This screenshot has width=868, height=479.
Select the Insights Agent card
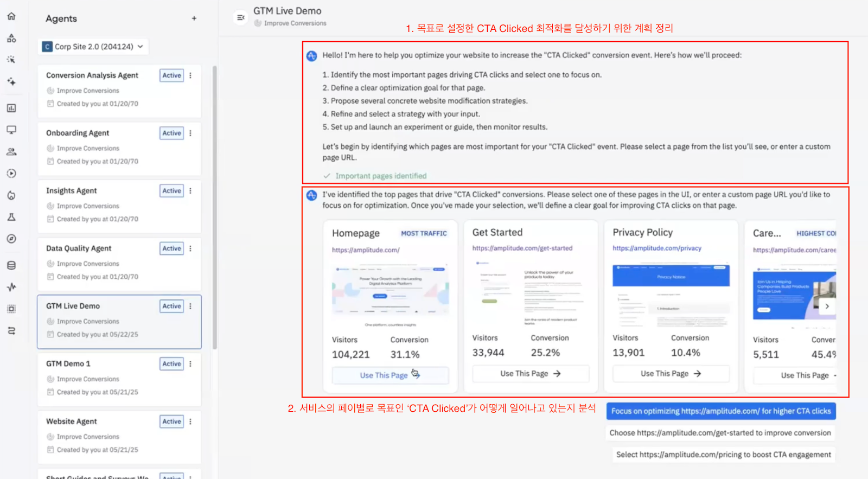click(x=119, y=207)
